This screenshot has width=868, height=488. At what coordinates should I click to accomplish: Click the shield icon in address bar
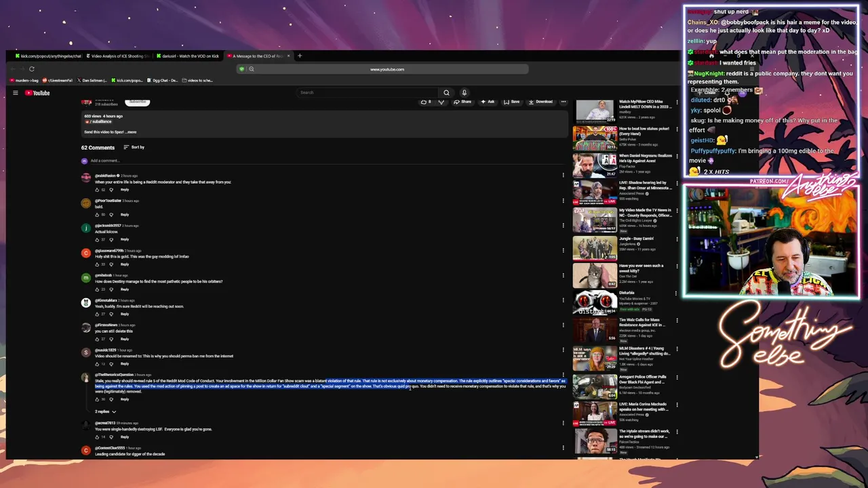click(241, 69)
